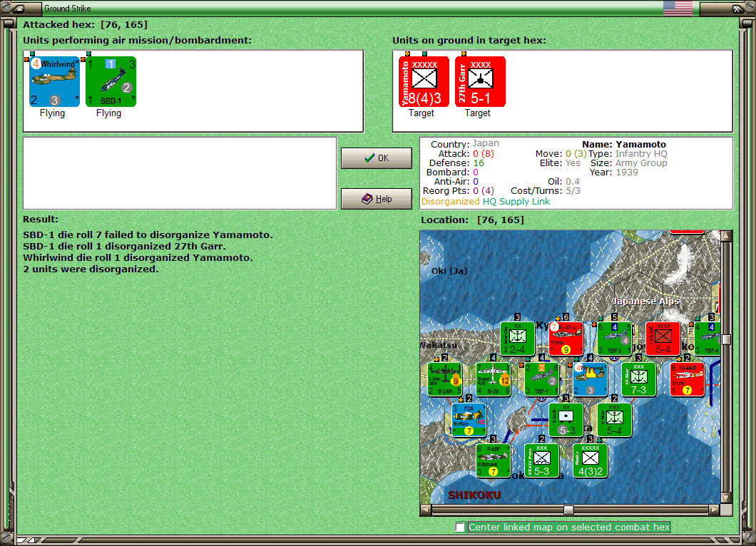Click 'Whirlwind die roll 1 disorganized Yamamoto.' line
Viewport: 756px width, 546px height.
(x=138, y=258)
